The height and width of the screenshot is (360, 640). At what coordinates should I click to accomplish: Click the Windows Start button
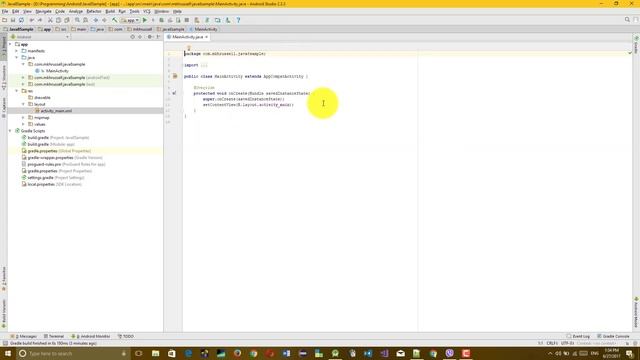[x=7, y=353]
